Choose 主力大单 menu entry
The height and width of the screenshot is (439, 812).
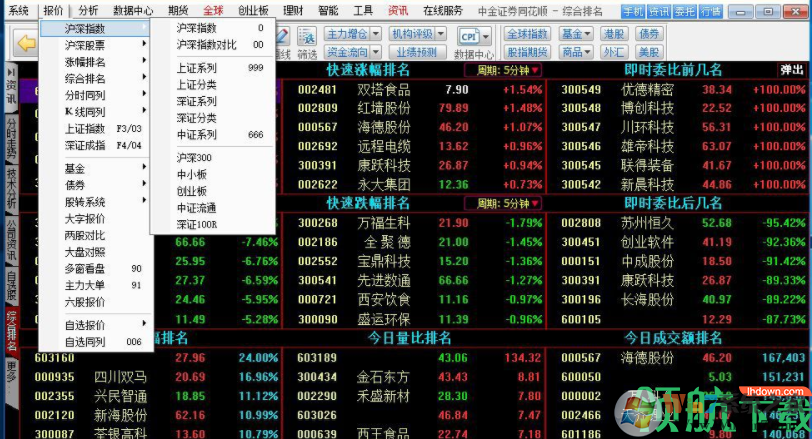coord(96,285)
